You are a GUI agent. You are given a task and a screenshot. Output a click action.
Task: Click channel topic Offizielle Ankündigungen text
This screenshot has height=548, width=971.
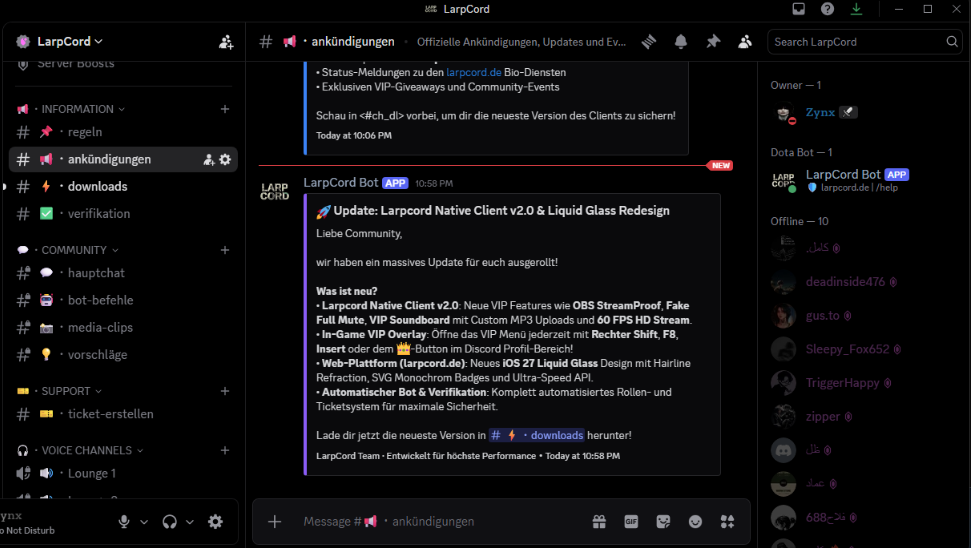click(521, 42)
